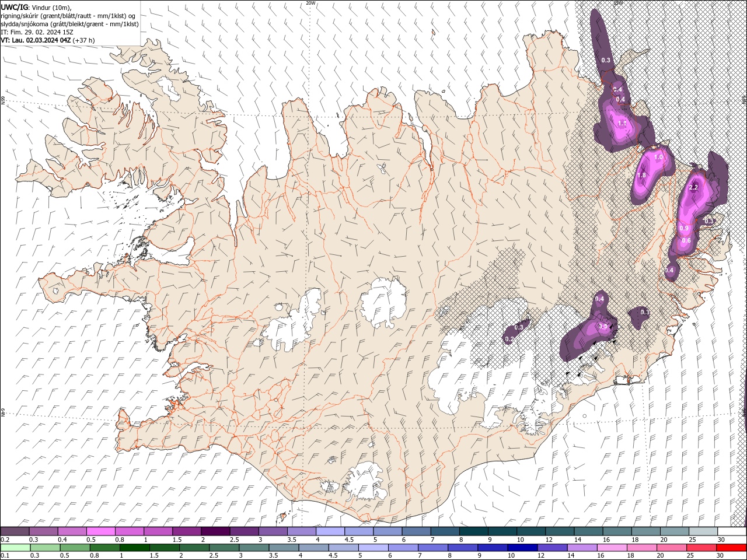Viewport: 747px width, 560px height.
Task: Click the '0.9' snowfall value on map
Action: 685,228
